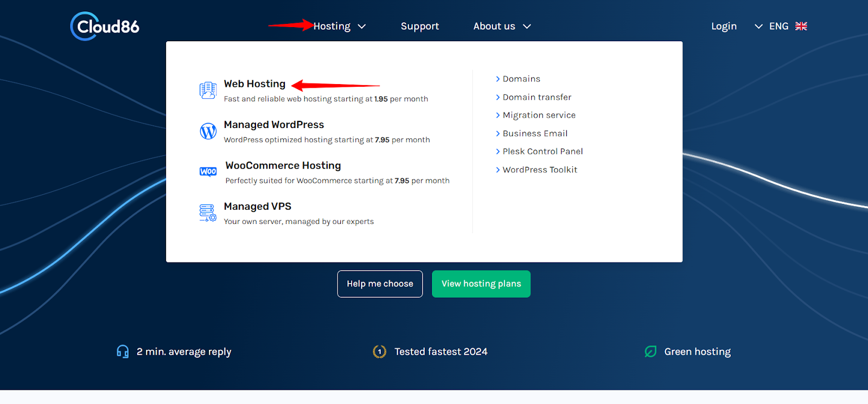This screenshot has height=404, width=868.
Task: Click the chevron before Business Email
Action: [x=497, y=133]
